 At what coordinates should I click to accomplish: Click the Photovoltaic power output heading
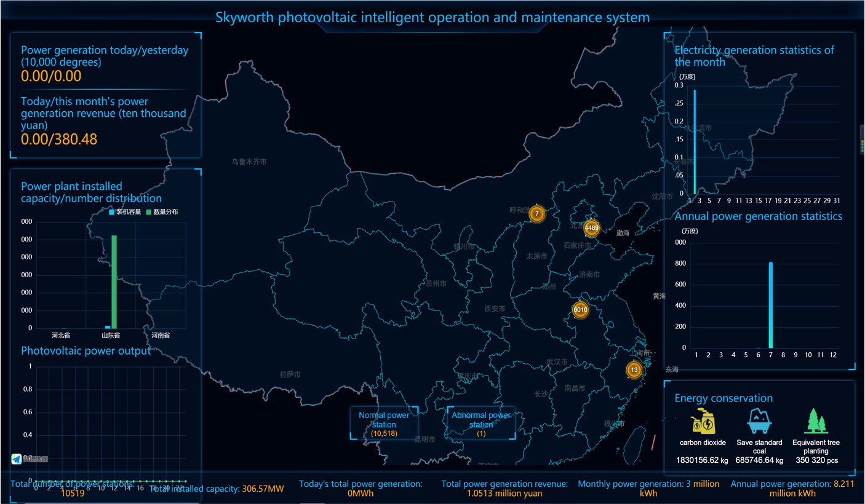86,350
